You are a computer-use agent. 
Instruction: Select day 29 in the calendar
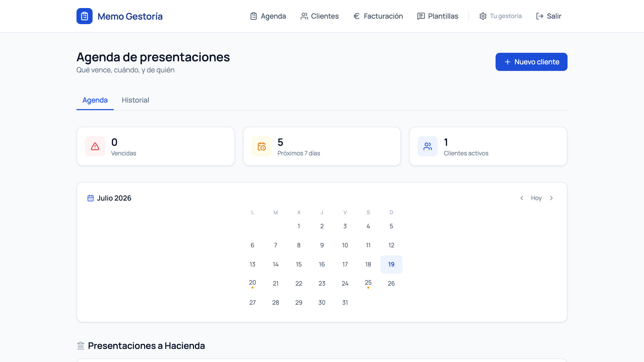coord(299,303)
